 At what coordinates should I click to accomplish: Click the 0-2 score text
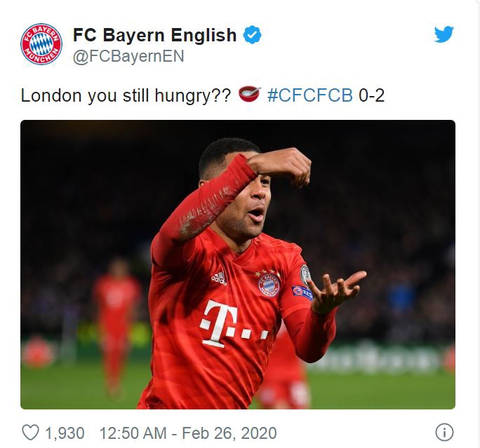(x=371, y=95)
